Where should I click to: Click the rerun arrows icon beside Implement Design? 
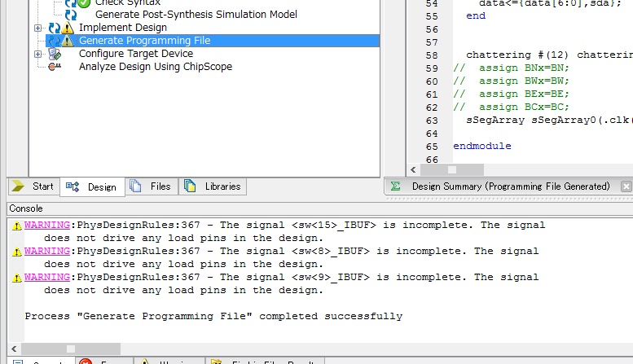click(55, 28)
